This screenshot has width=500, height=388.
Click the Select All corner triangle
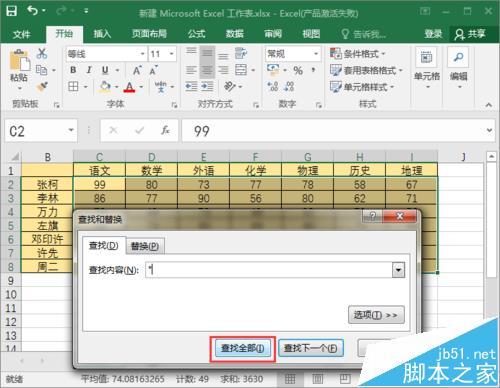14,157
